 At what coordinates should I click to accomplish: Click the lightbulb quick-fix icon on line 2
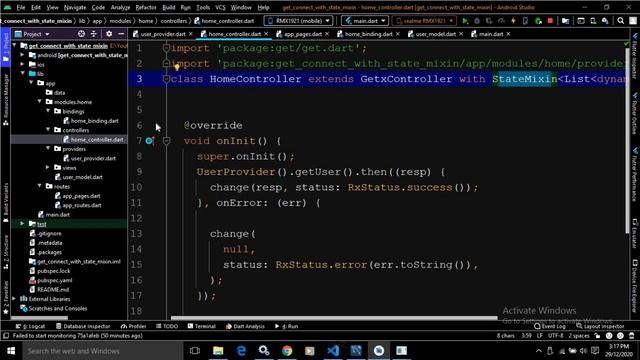pos(177,67)
